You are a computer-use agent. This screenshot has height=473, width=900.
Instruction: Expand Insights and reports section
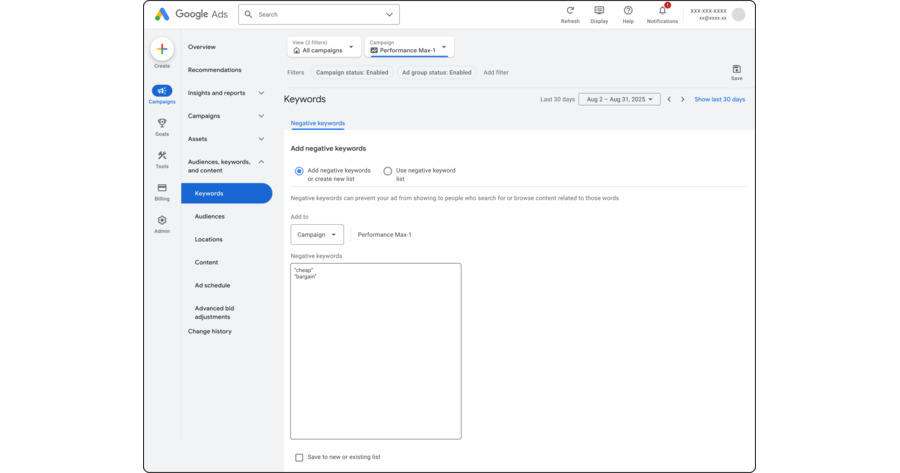pyautogui.click(x=261, y=93)
